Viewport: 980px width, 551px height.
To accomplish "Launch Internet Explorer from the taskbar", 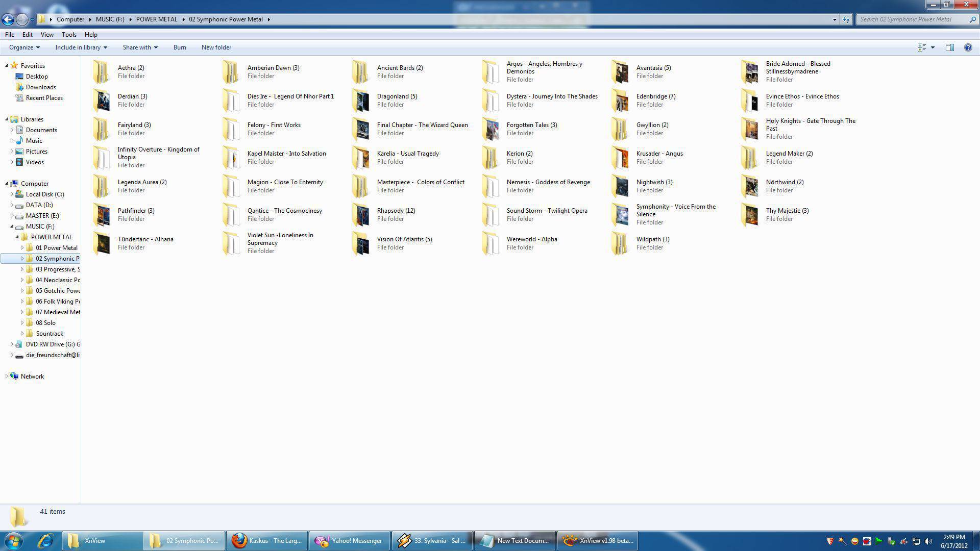I will coord(45,541).
